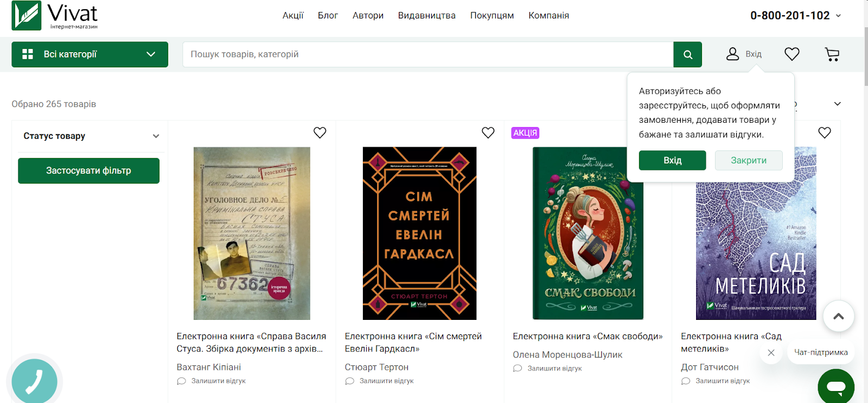Open the green chat bubble icon
The image size is (868, 403).
click(836, 387)
